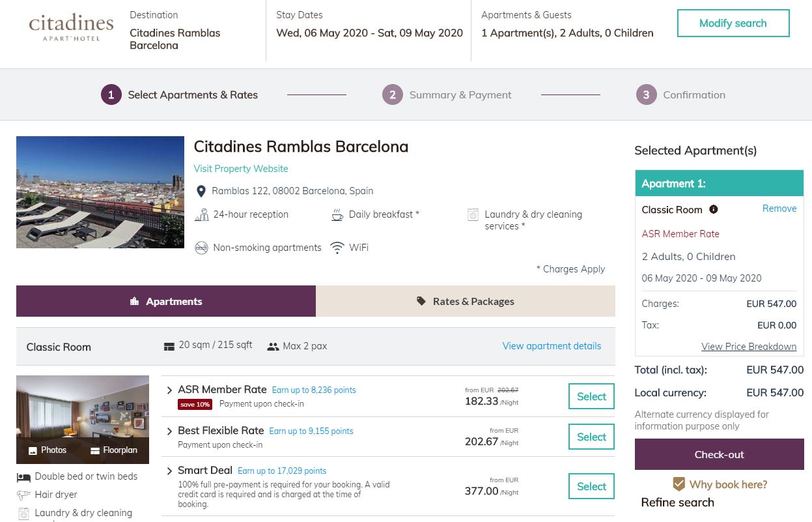
Task: Click the Ramblas 122 address text
Action: tap(292, 191)
